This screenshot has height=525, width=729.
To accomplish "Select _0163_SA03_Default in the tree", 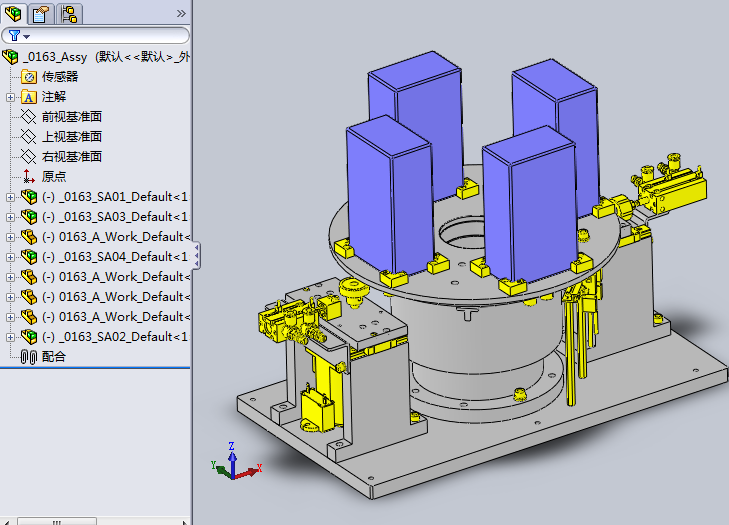I will 115,217.
